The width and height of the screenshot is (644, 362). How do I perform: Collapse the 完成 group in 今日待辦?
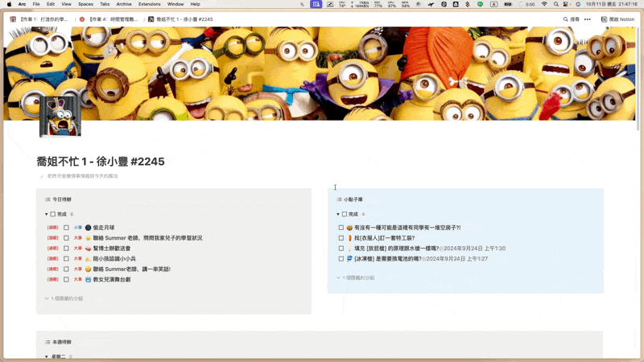(47, 214)
